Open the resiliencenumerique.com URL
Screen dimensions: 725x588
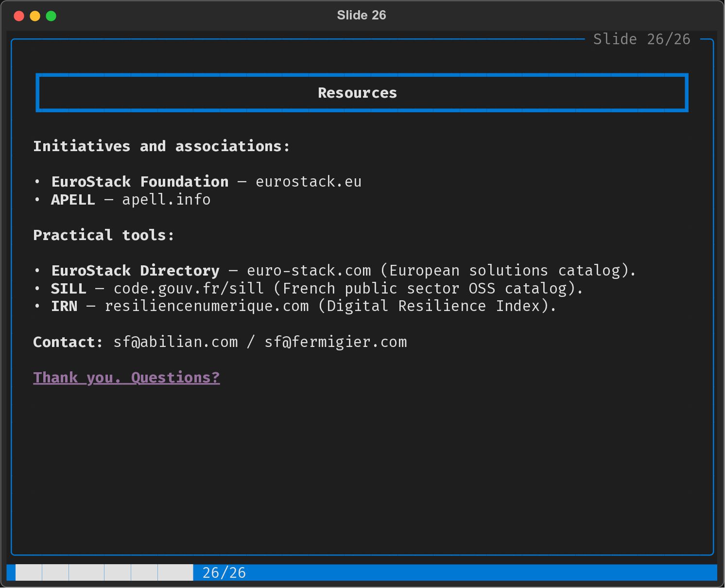(x=207, y=306)
